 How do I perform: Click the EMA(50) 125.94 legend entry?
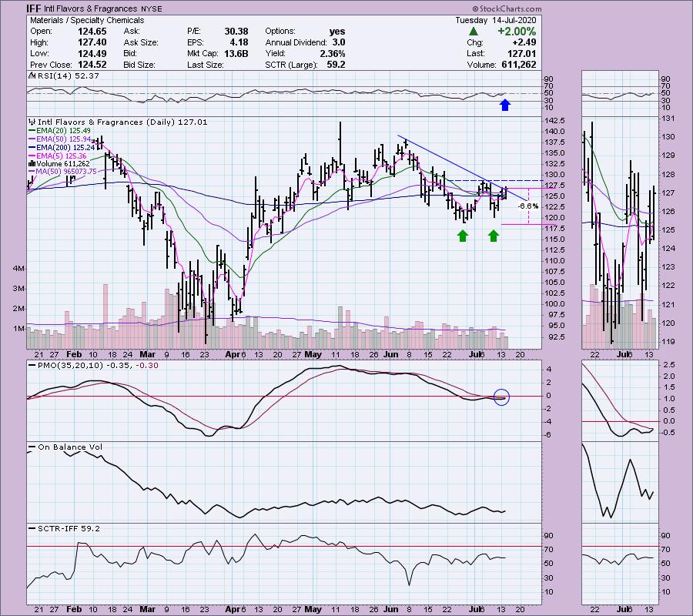click(x=63, y=139)
